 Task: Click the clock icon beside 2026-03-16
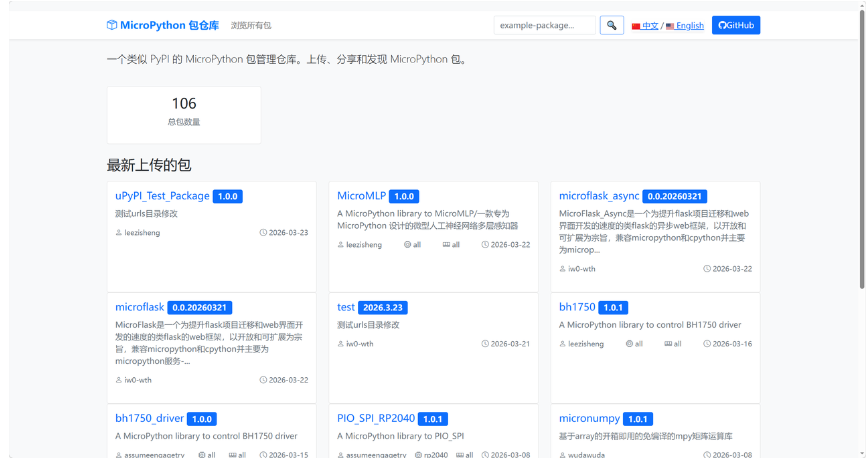(x=707, y=344)
